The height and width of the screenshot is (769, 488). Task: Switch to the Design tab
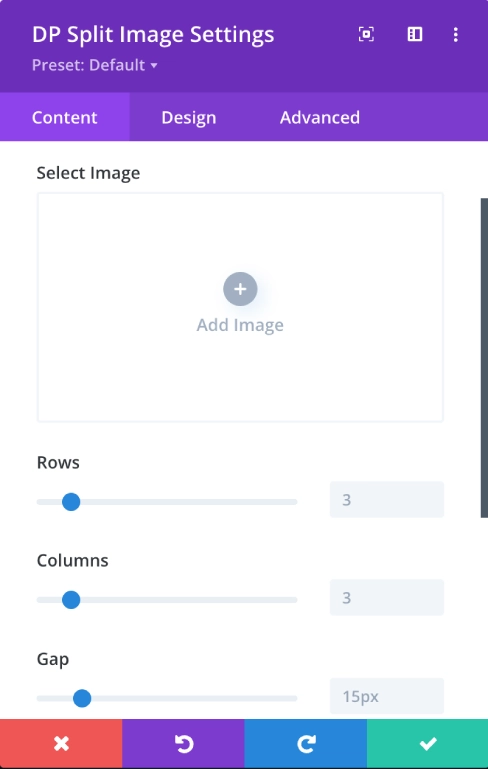(189, 117)
